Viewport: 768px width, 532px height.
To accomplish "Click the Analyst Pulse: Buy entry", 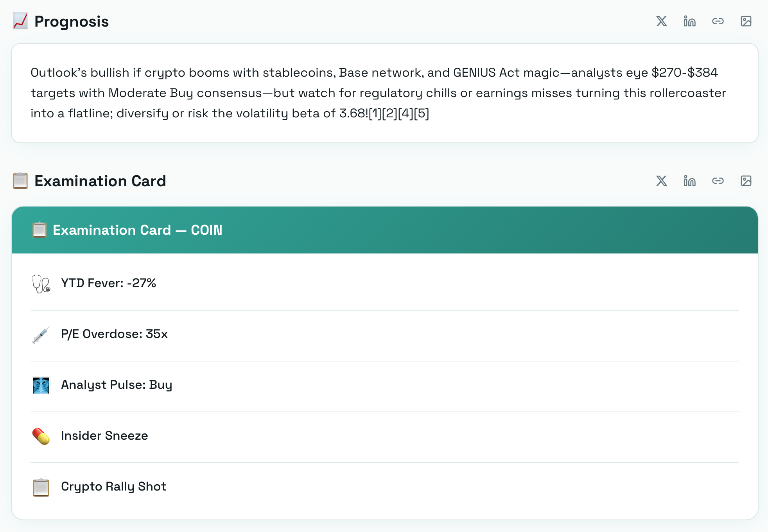I will tap(117, 385).
